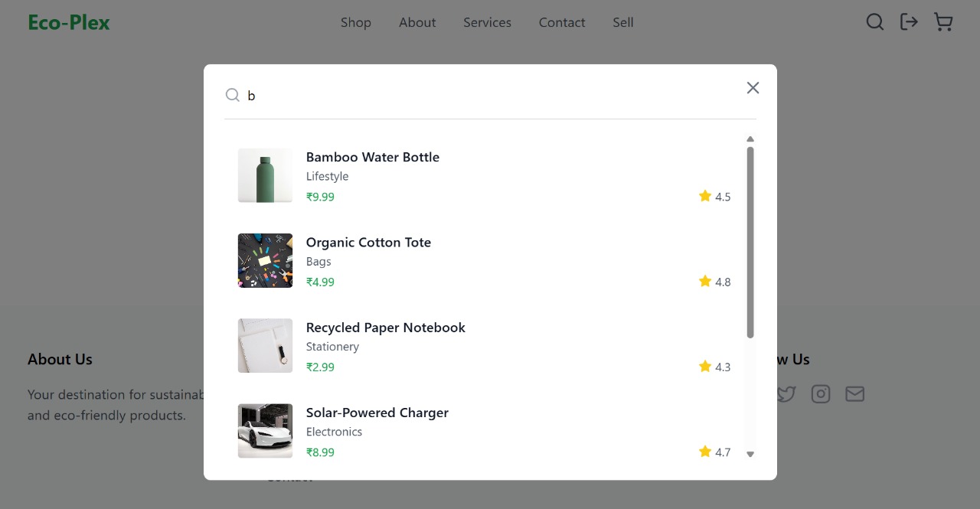Viewport: 980px width, 509px height.
Task: Click the Organic Cotton Tote thumbnail
Action: coord(265,261)
